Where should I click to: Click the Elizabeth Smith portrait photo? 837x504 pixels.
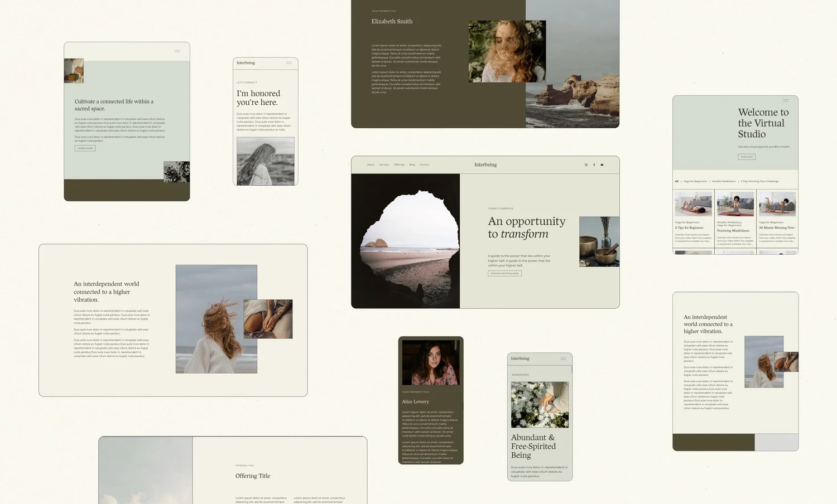(507, 51)
